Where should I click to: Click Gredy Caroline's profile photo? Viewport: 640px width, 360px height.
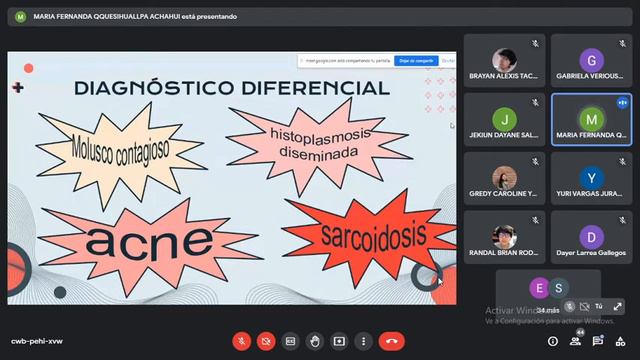pyautogui.click(x=504, y=178)
